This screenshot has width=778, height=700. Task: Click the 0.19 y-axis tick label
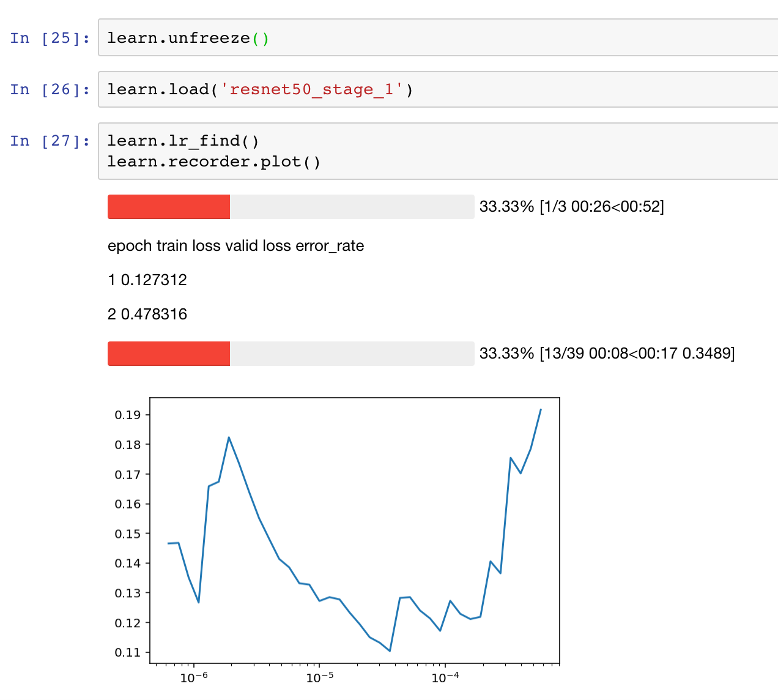(128, 415)
